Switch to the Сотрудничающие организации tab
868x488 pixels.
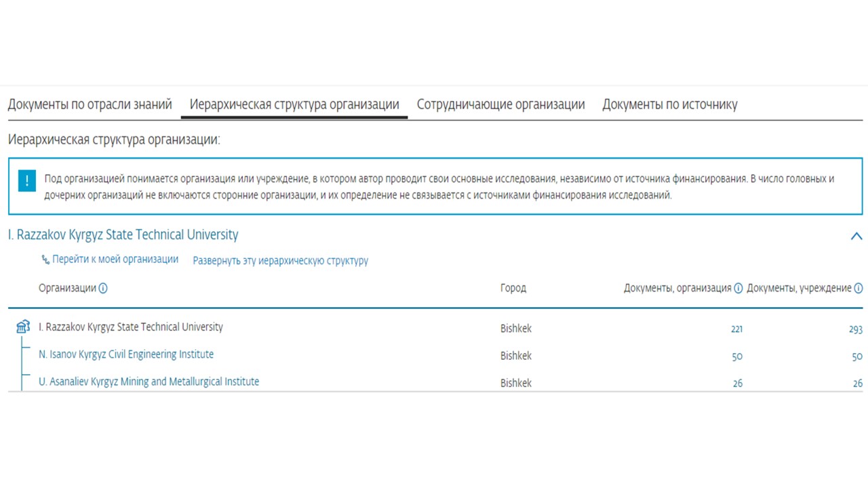point(500,104)
